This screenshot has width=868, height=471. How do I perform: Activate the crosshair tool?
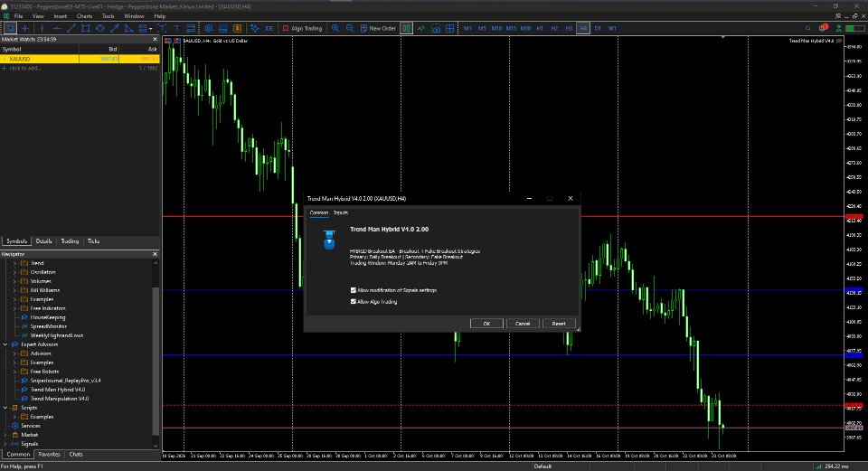pos(25,28)
